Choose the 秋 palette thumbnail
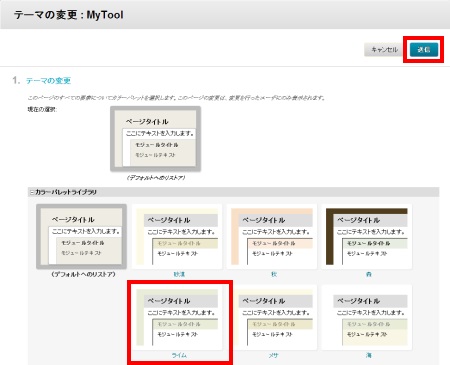This screenshot has height=365, width=450. (272, 236)
